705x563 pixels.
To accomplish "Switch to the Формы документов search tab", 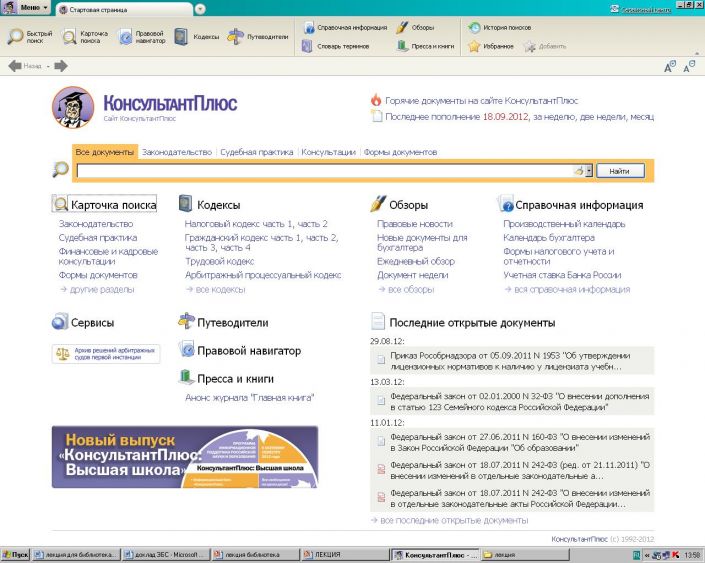I will pos(400,152).
